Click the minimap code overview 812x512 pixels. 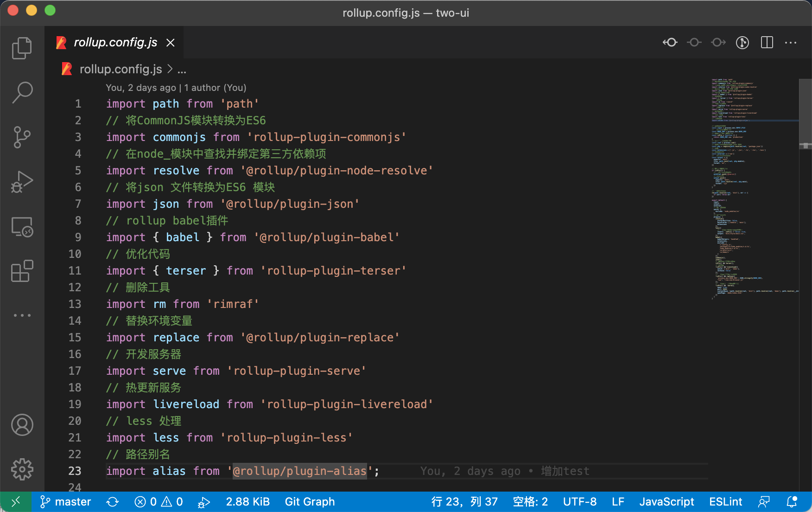(x=755, y=189)
